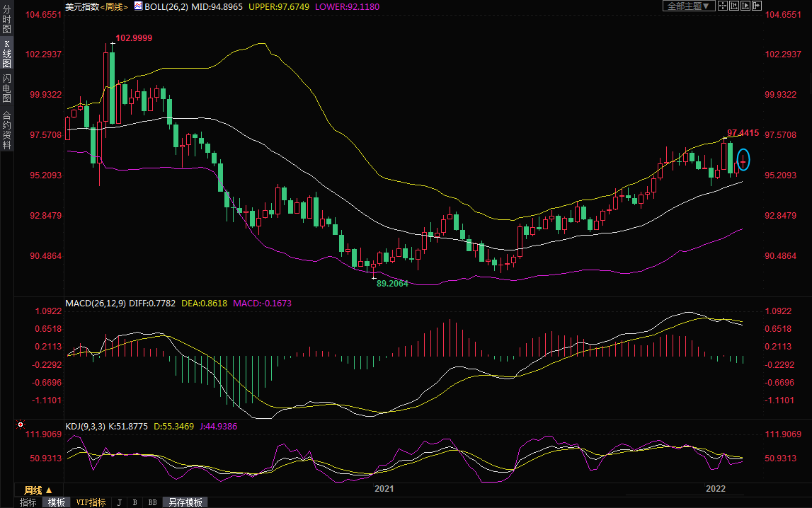Screen dimensions: 812x508
Task: Select the K线图 side tab
Action: point(6,54)
